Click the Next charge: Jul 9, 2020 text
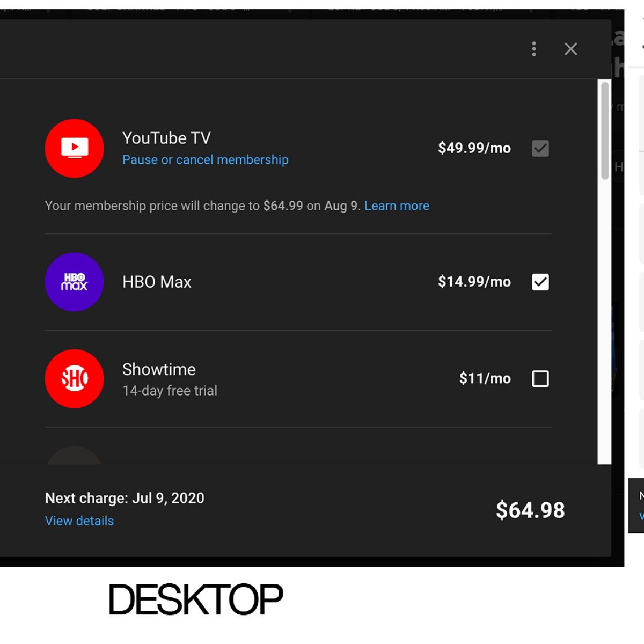 pyautogui.click(x=125, y=498)
